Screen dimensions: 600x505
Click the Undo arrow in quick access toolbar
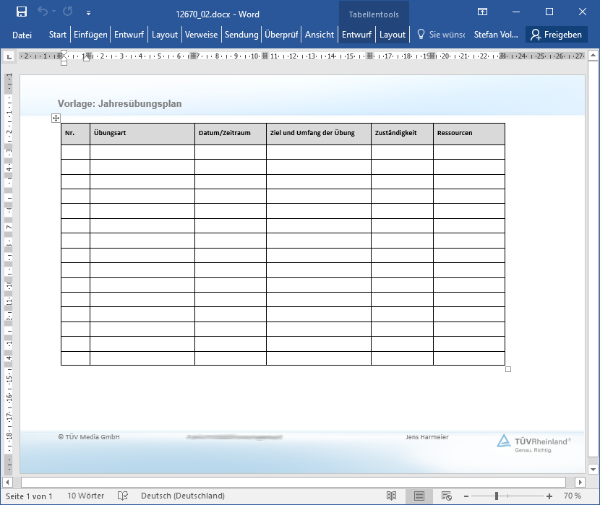(43, 12)
